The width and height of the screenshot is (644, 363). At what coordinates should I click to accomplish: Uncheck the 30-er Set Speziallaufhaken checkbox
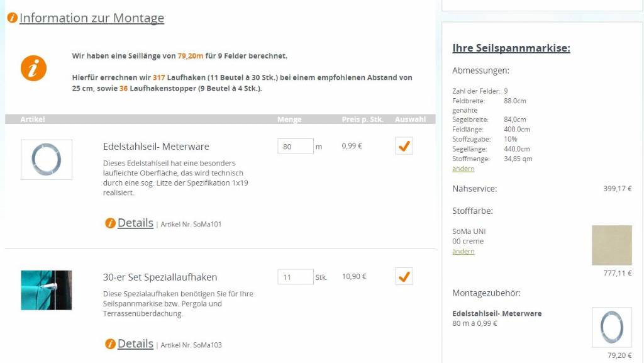(x=404, y=276)
